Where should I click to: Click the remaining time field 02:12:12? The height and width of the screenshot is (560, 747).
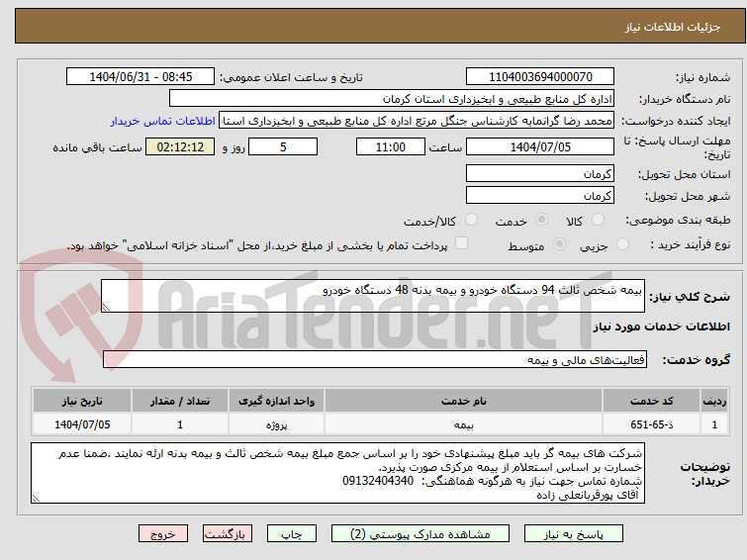(x=180, y=146)
